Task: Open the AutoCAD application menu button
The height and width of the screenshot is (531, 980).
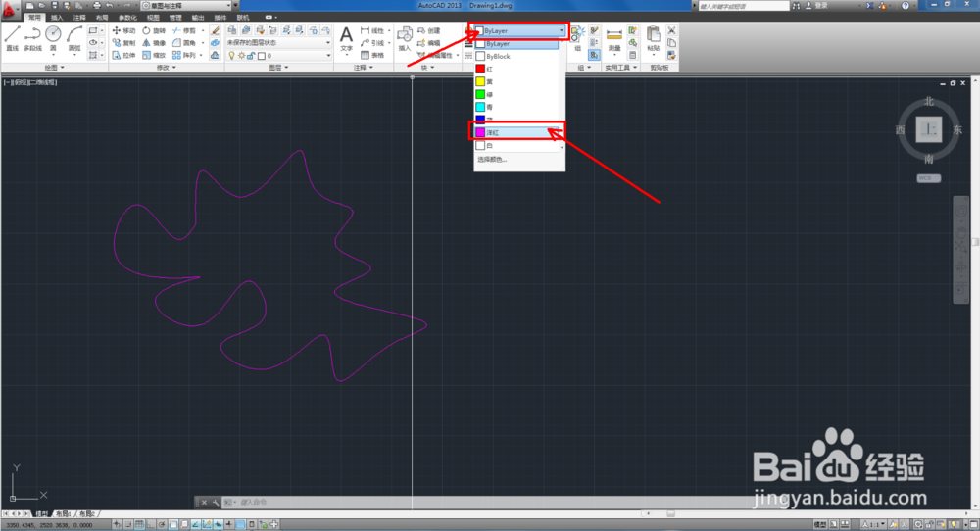Action: click(x=10, y=9)
